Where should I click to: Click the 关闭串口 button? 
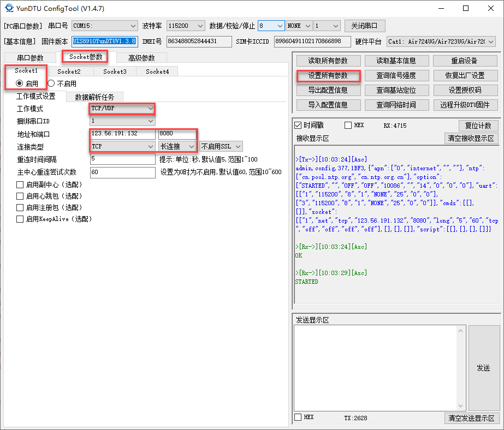(x=365, y=26)
